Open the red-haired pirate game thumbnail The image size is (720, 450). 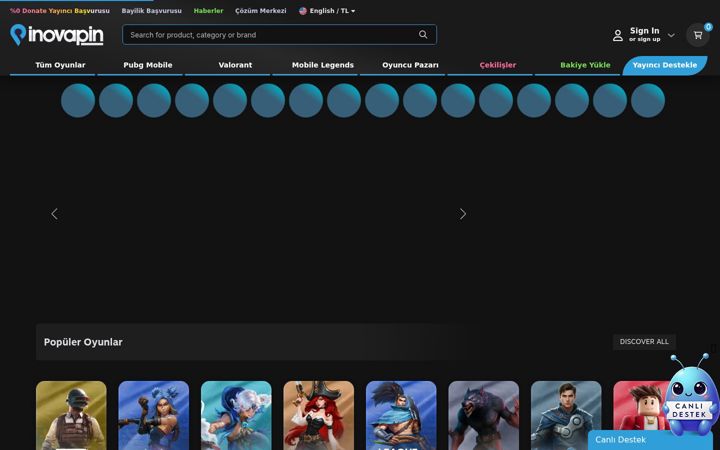319,415
